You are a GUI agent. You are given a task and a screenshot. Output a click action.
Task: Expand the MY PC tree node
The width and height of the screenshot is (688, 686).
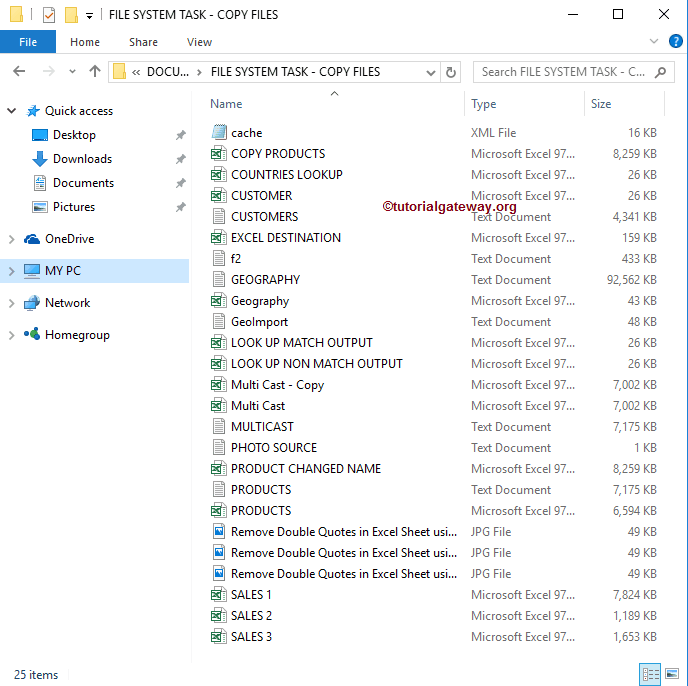point(12,271)
